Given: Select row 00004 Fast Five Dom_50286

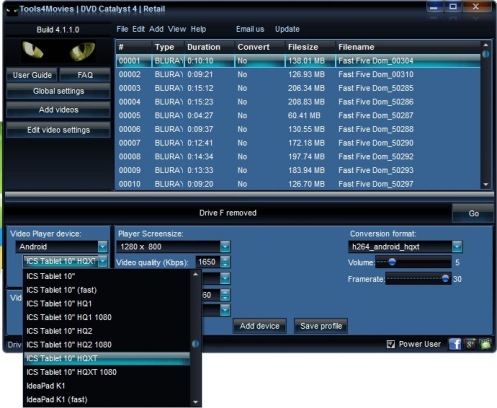Looking at the screenshot, I should coord(298,102).
